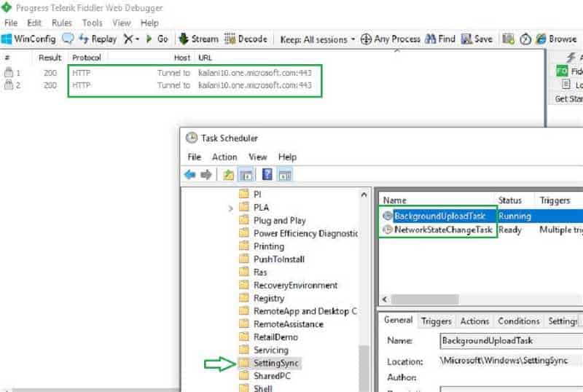Select Plug and Play folder
This screenshot has width=583, height=392.
click(272, 220)
